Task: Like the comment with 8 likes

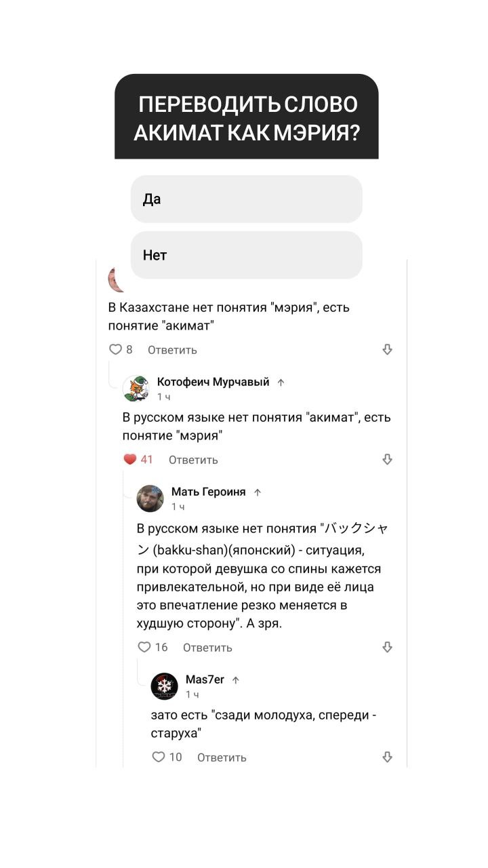Action: coord(116,350)
